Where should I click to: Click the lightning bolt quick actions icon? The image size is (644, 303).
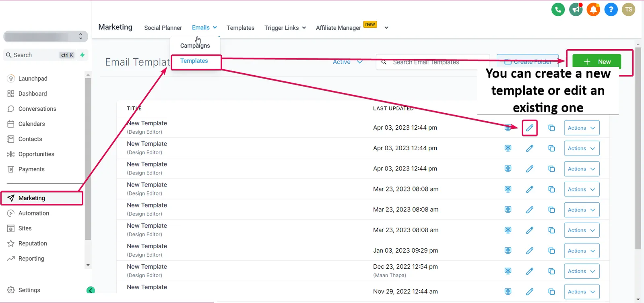83,55
